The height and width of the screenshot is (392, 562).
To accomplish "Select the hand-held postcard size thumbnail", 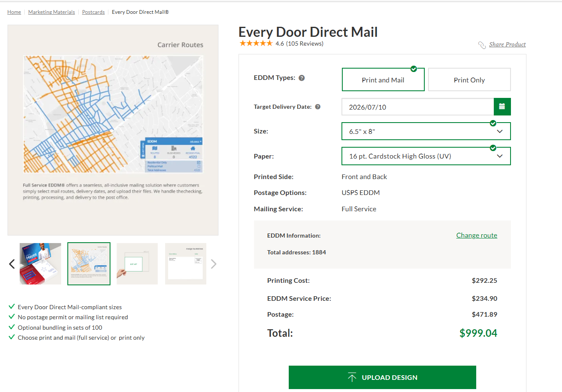I will click(137, 264).
